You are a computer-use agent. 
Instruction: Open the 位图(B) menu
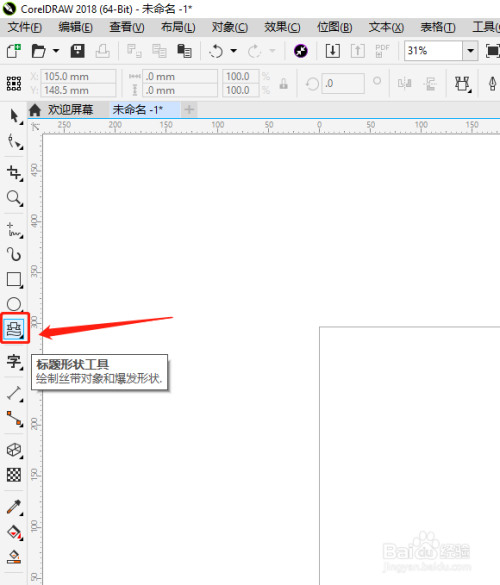click(334, 27)
